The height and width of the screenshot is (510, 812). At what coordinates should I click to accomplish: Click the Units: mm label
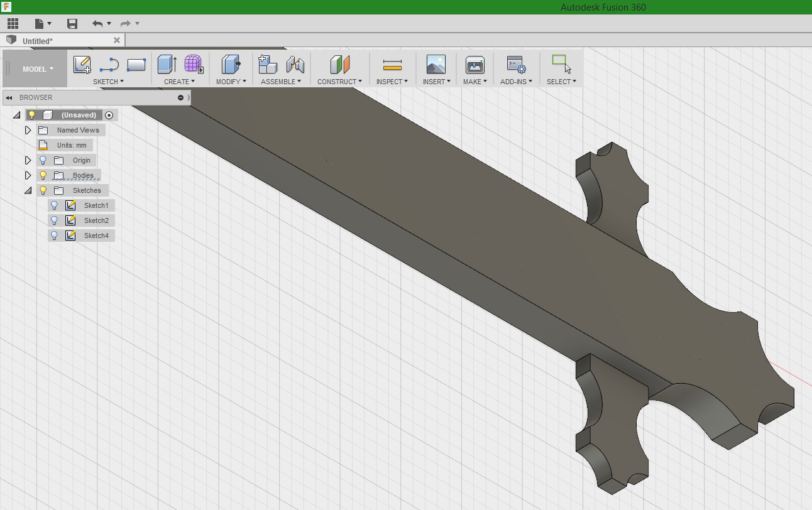click(72, 145)
